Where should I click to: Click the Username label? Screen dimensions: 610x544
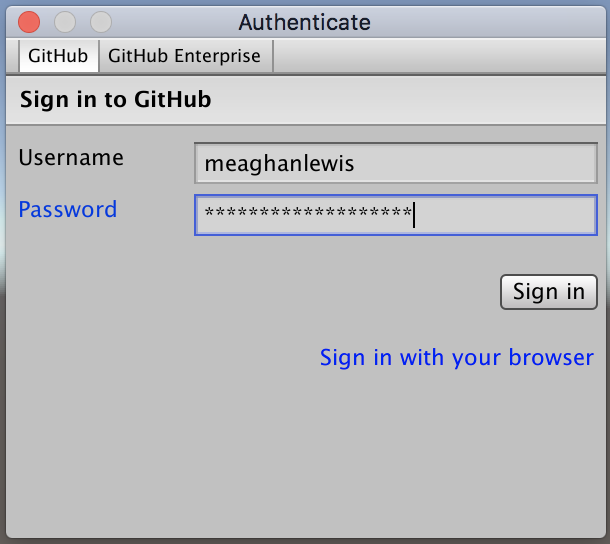point(71,158)
